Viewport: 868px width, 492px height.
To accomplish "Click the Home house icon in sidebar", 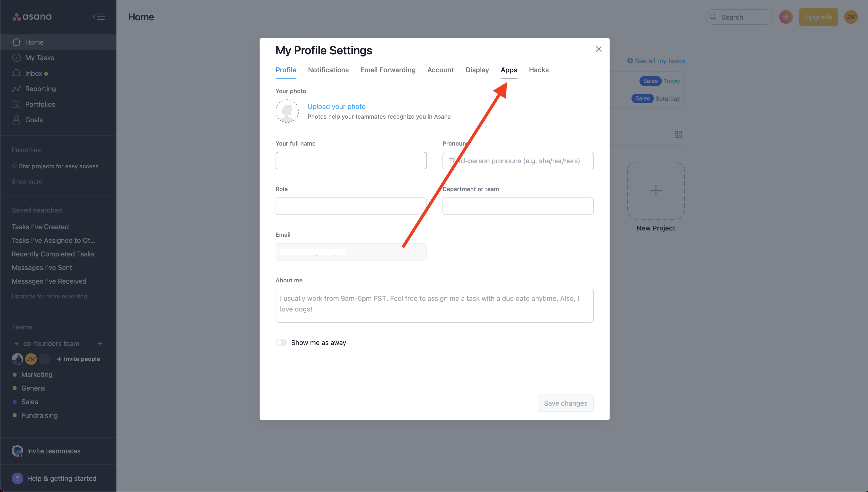I will coord(16,42).
